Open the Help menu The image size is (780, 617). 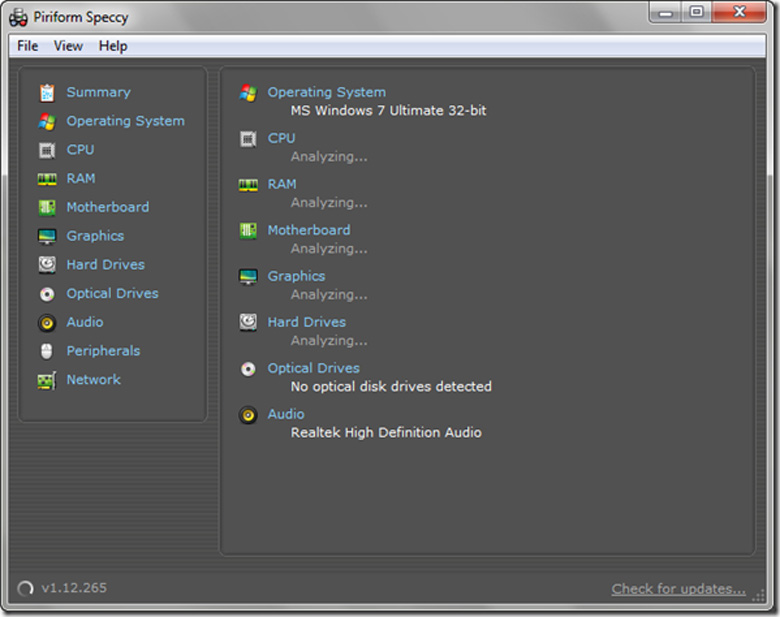click(x=113, y=46)
